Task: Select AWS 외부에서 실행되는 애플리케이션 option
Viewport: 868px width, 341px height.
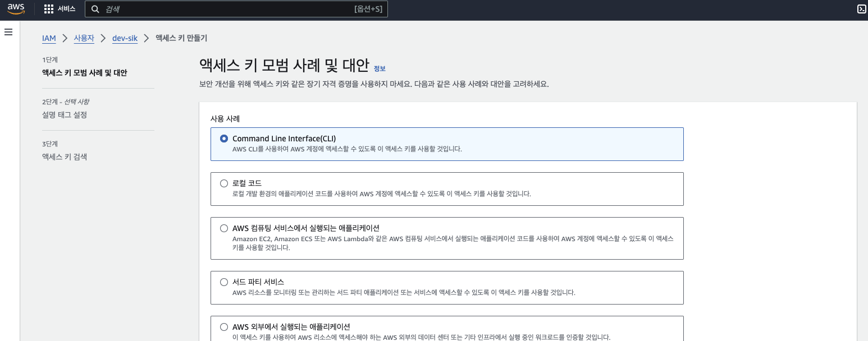Action: (224, 326)
